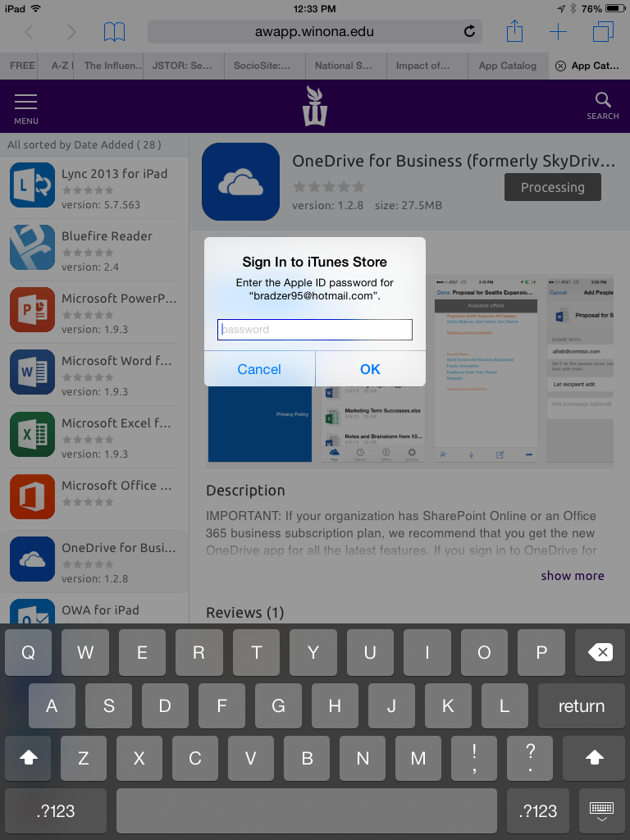Cancel the iTunes Store sign-in
The width and height of the screenshot is (630, 840).
coord(259,369)
